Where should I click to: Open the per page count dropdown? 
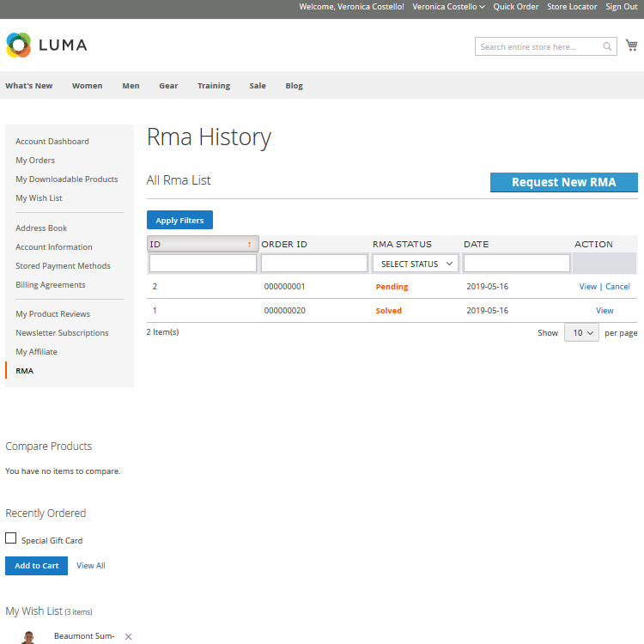click(x=581, y=332)
